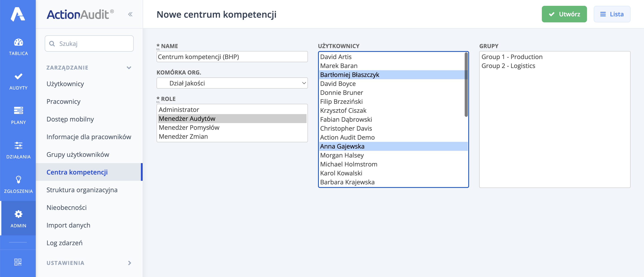Click inside the Szukaj search field
The image size is (644, 277).
click(x=89, y=43)
